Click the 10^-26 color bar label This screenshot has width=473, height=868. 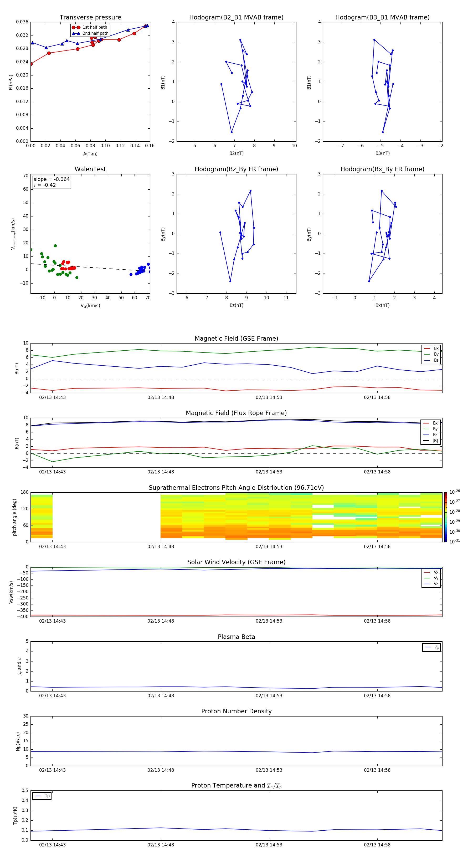coord(455,492)
